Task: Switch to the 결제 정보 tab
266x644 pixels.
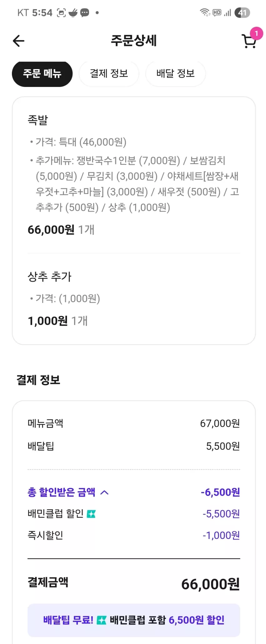Action: click(x=109, y=74)
